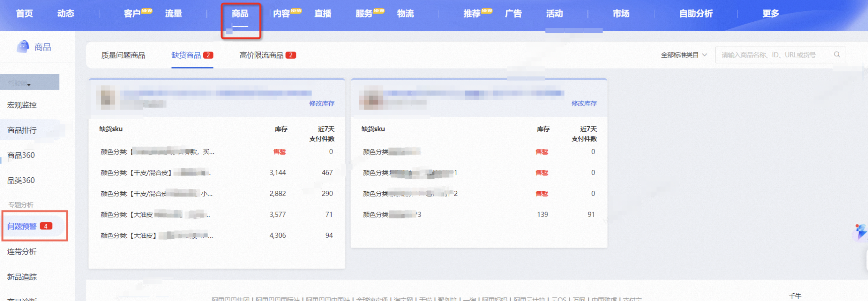Image resolution: width=868 pixels, height=301 pixels.
Task: Click 修改库存 link on the first product card
Action: tap(322, 103)
